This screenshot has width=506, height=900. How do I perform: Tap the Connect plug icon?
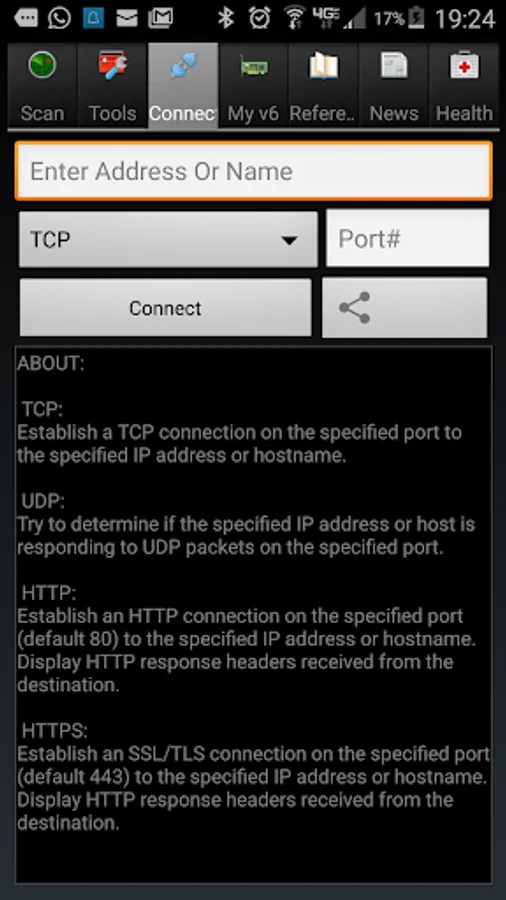click(183, 67)
